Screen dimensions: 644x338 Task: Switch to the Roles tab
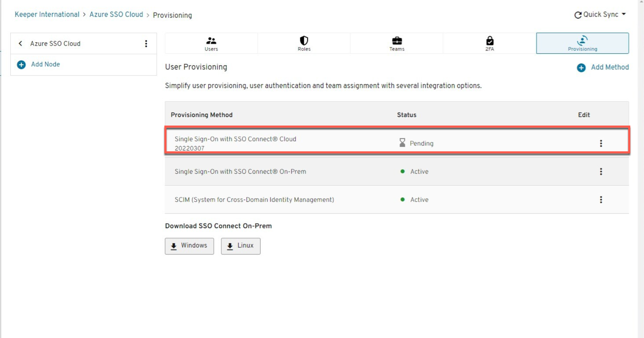tap(304, 43)
